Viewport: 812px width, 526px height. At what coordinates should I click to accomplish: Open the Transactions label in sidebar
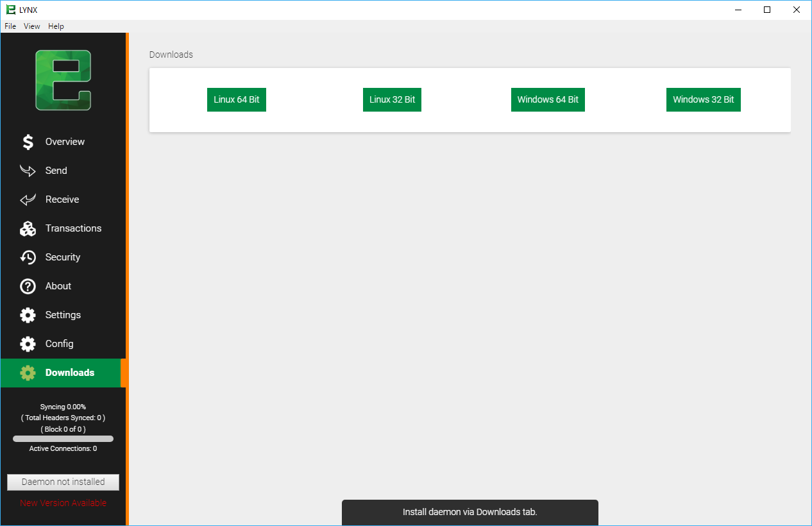tap(73, 228)
